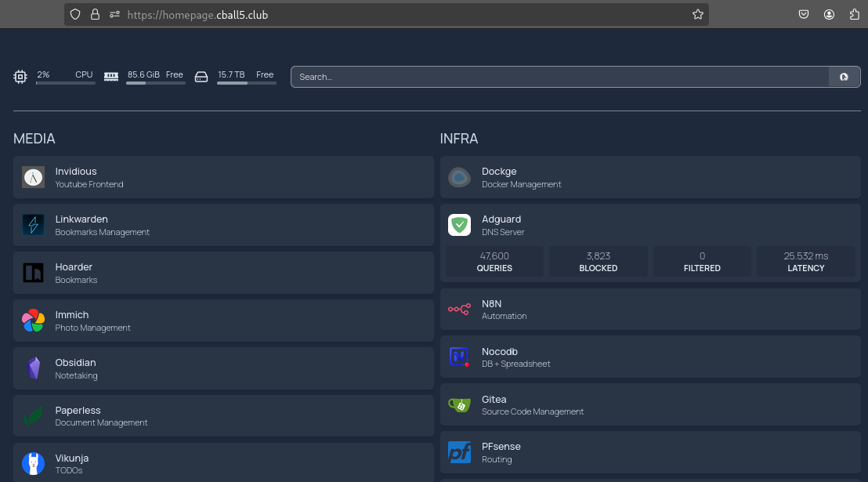Click the CPU usage progress bar
This screenshot has height=482, width=868.
(x=66, y=83)
